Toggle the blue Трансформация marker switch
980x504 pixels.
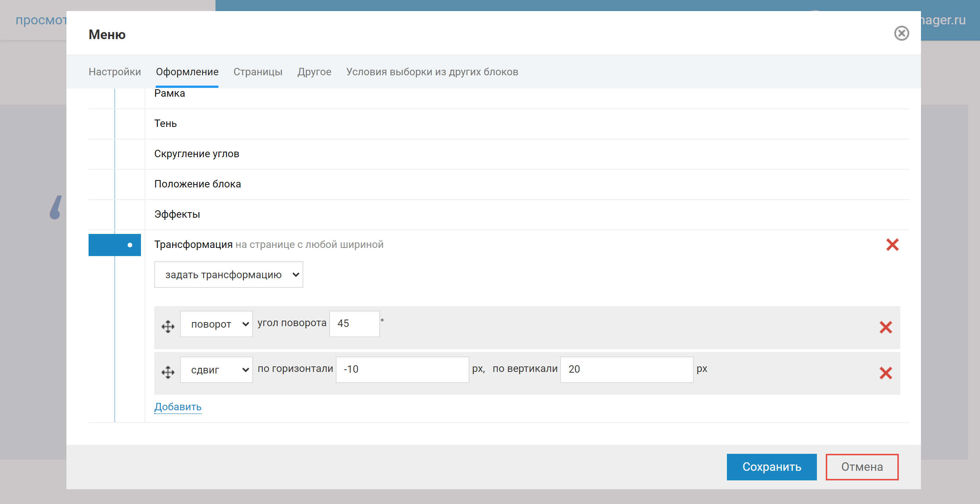pyautogui.click(x=114, y=245)
